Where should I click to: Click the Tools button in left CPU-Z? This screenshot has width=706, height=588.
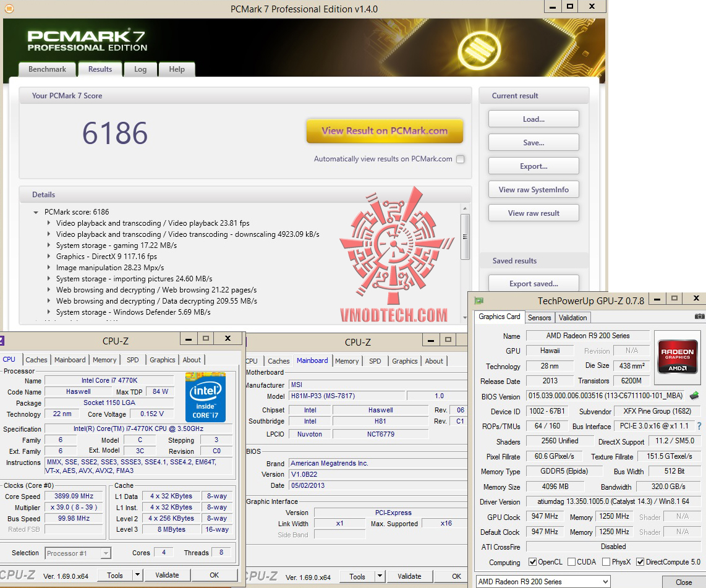click(115, 575)
